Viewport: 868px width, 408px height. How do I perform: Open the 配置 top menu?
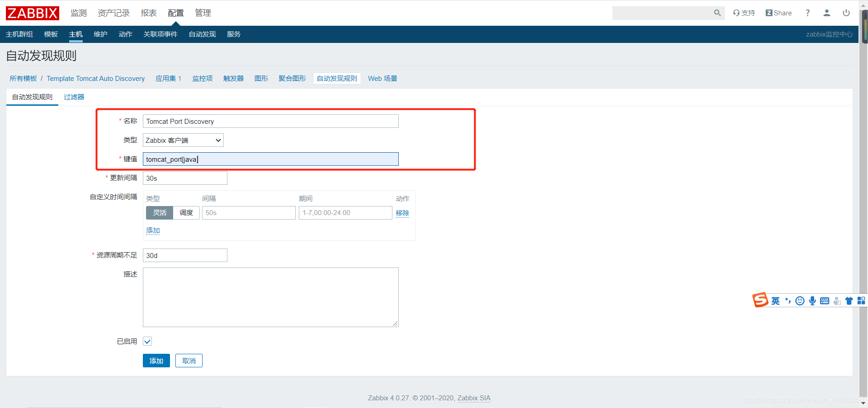click(x=176, y=13)
